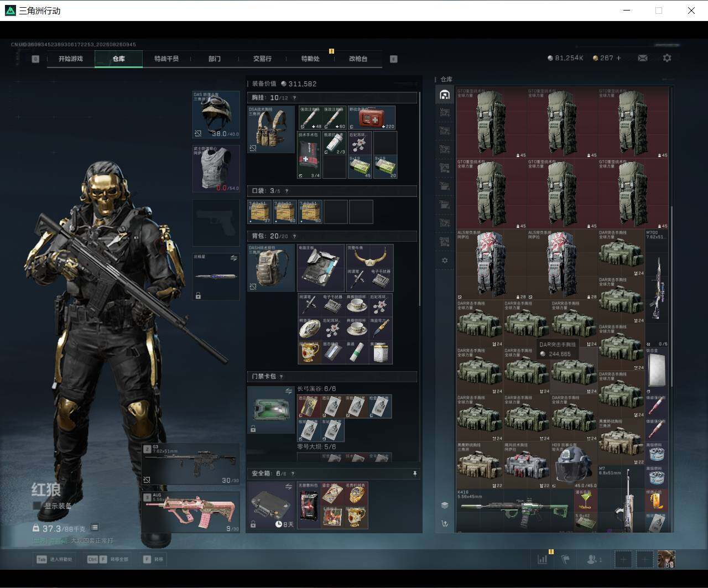Select the empty pistol slot

click(216, 222)
